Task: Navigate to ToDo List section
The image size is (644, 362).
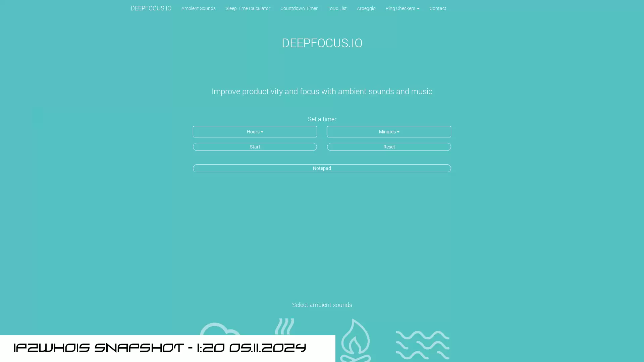Action: [337, 8]
